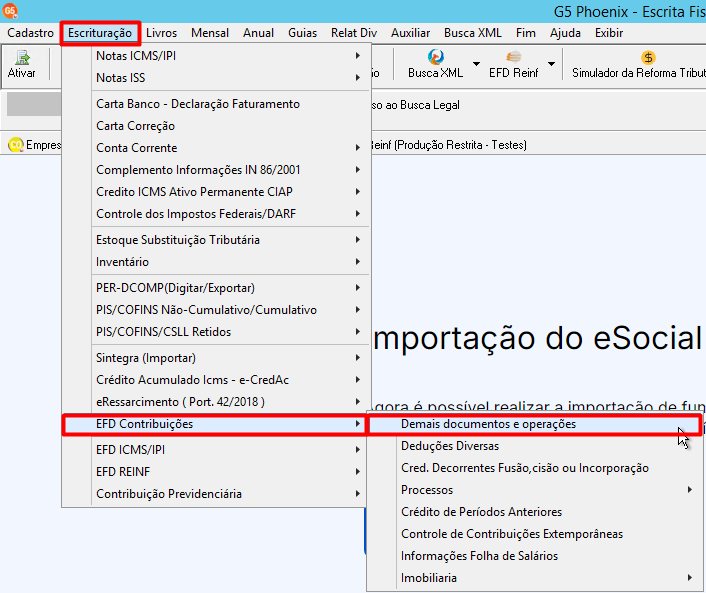
Task: Expand PIS/COFINS/CSLL Retidos submenu
Action: 216,332
